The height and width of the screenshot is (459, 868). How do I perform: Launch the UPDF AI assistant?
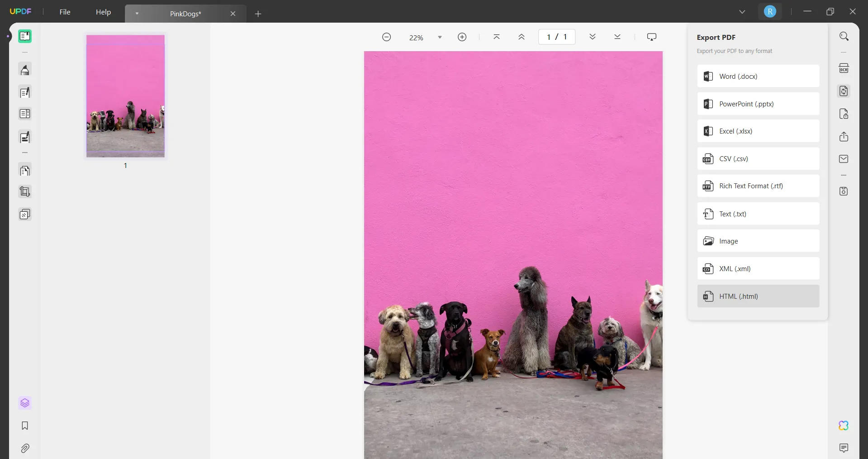click(843, 426)
